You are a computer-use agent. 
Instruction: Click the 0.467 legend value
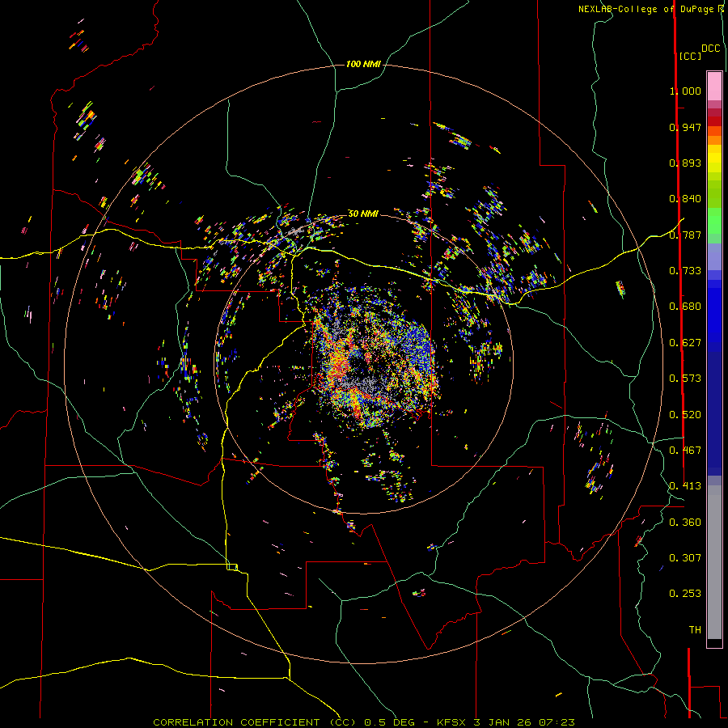(685, 451)
